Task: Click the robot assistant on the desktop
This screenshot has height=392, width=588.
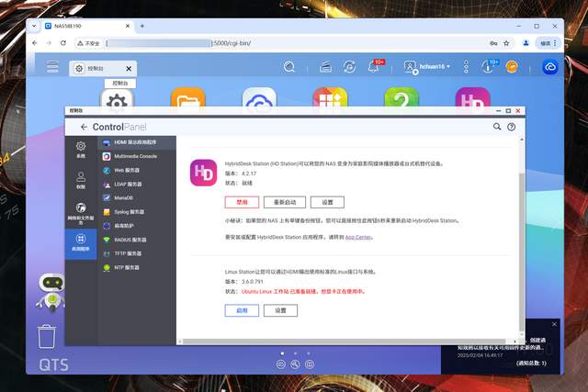Action: click(x=51, y=292)
